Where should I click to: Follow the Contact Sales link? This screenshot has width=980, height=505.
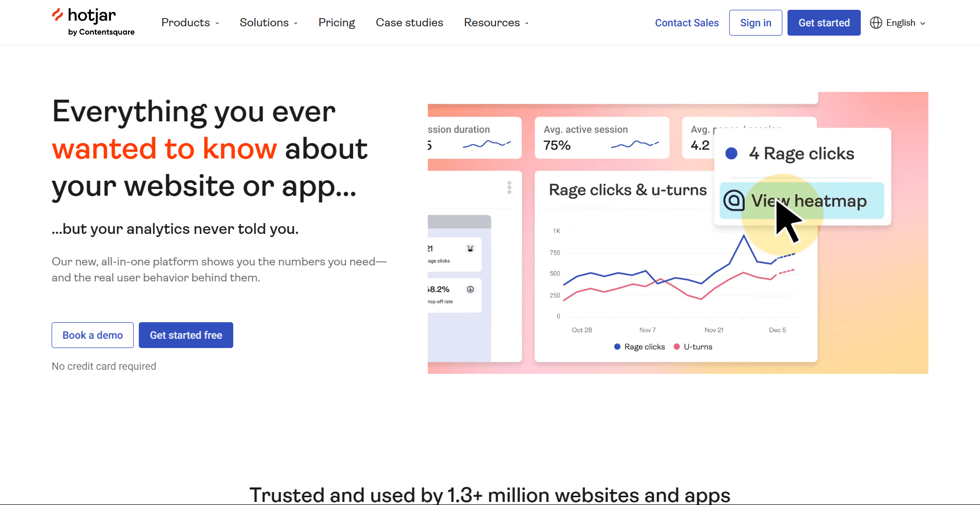(686, 23)
